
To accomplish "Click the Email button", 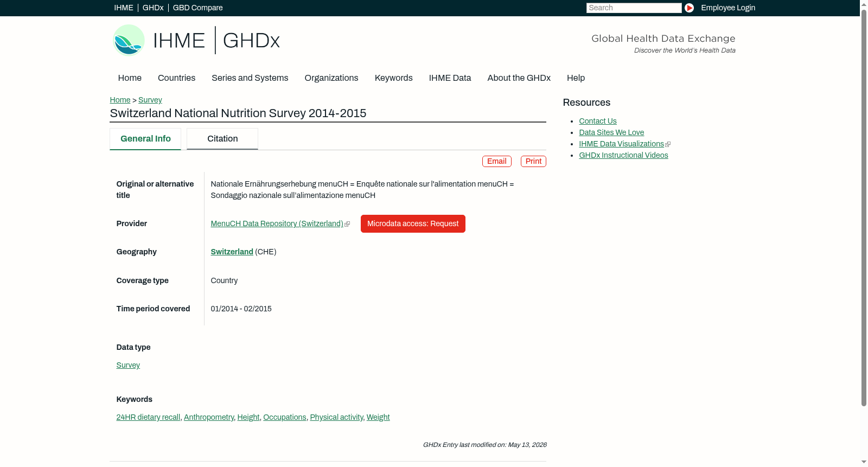I will point(497,161).
